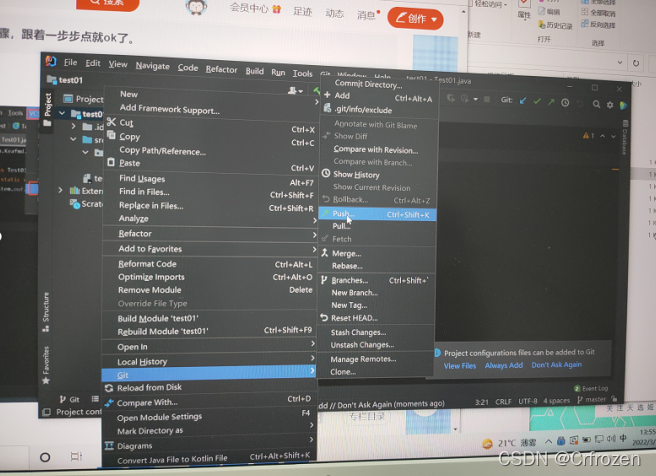
Task: Open Event Log in status bar
Action: pos(591,389)
